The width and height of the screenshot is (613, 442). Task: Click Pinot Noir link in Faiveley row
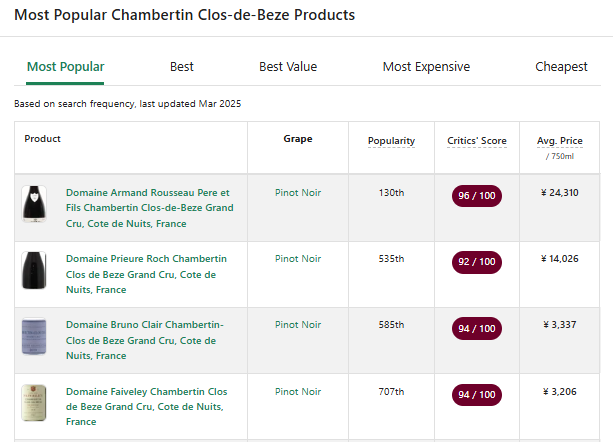tap(298, 391)
